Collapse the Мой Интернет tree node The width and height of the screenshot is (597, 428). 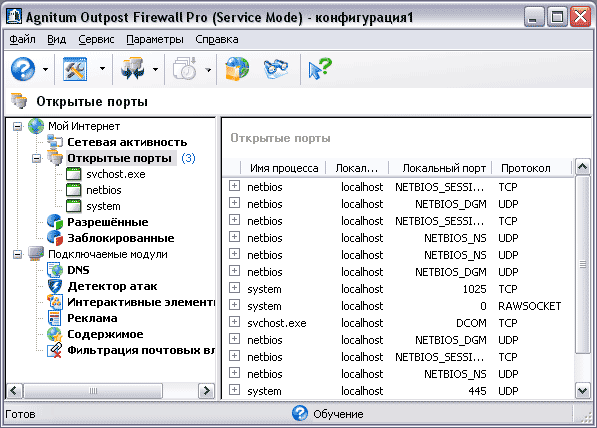[x=18, y=126]
